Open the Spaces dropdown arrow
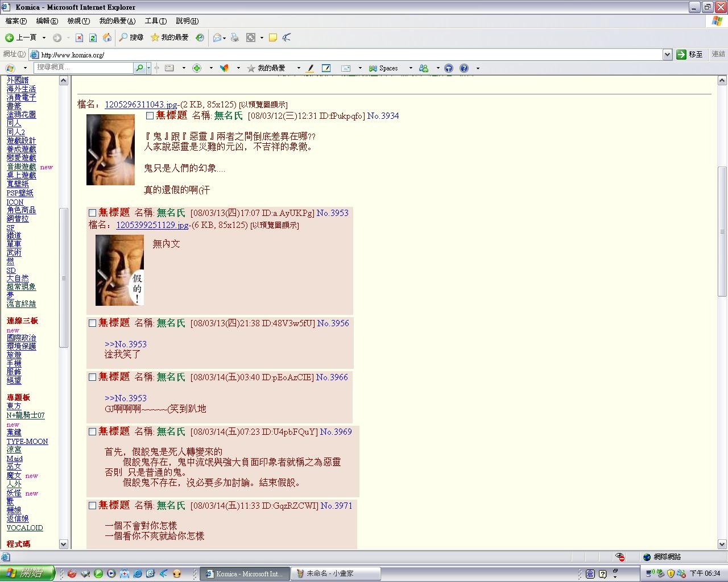728x582 pixels. point(411,68)
